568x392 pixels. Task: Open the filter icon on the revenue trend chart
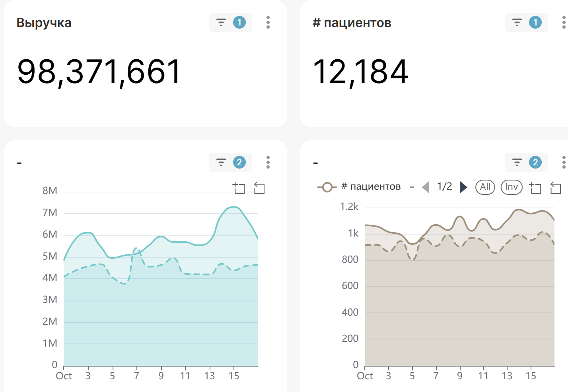pyautogui.click(x=221, y=162)
